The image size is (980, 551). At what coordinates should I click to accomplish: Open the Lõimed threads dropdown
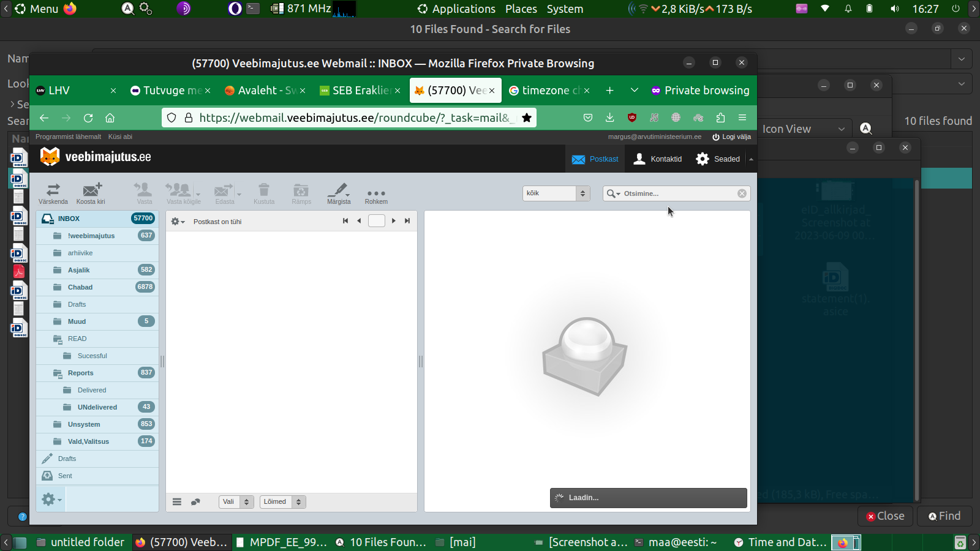(x=283, y=502)
